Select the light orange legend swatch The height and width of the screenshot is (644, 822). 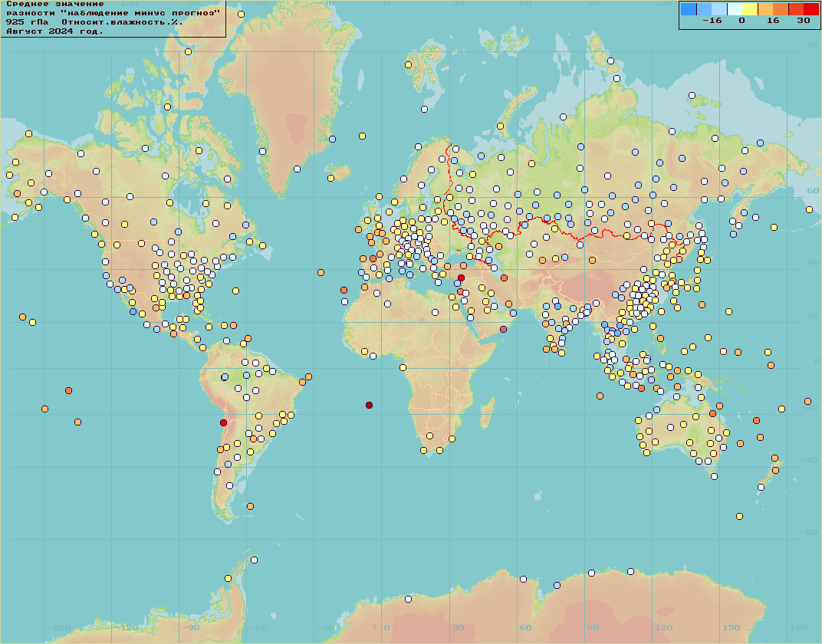765,9
